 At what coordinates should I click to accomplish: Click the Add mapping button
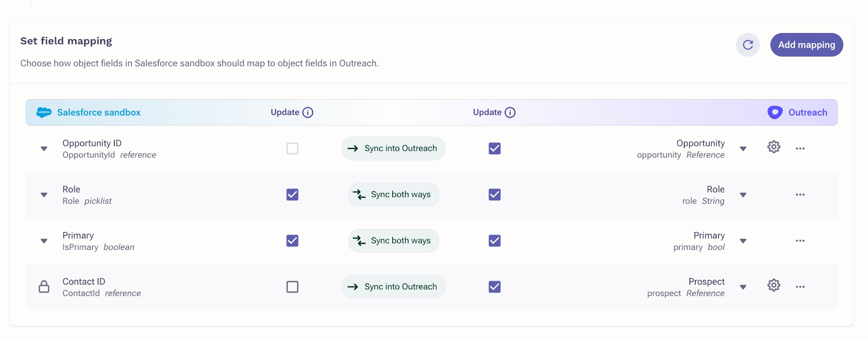coord(806,44)
